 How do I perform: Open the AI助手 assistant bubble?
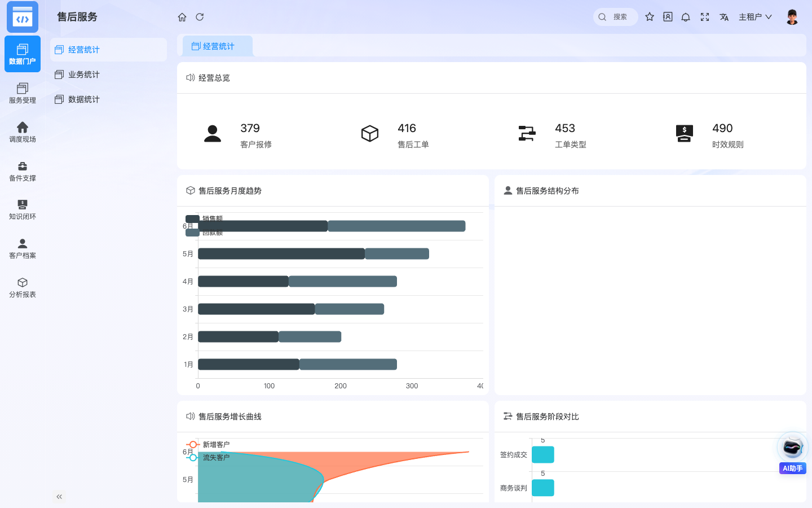(792, 453)
